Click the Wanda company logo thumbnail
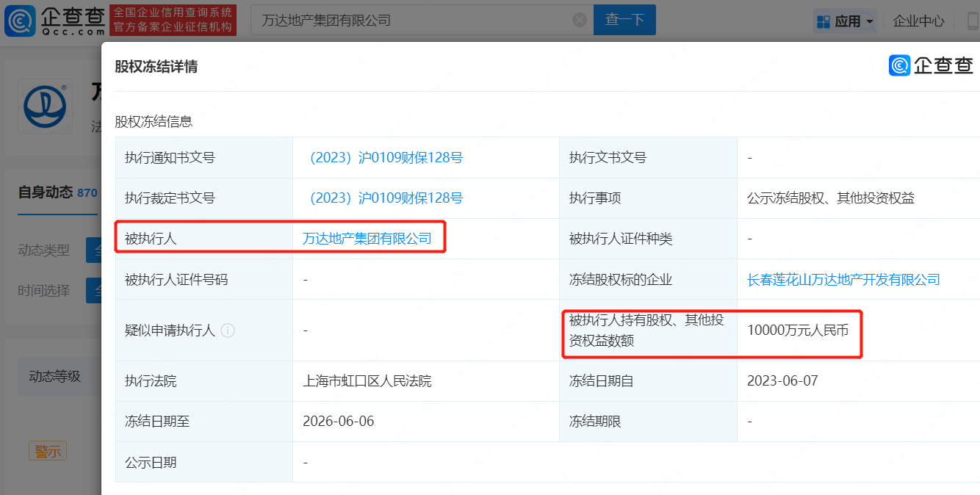 (x=46, y=106)
